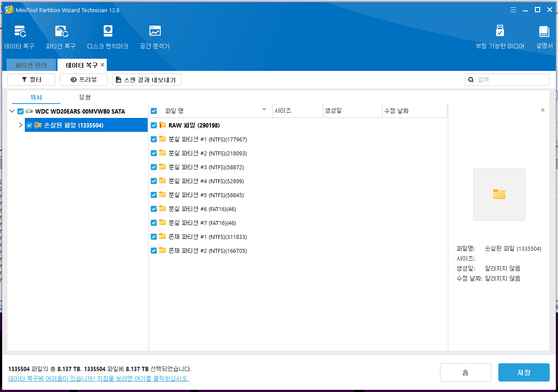Uncheck the 존재 파티션 #2 checkbox

coord(154,251)
